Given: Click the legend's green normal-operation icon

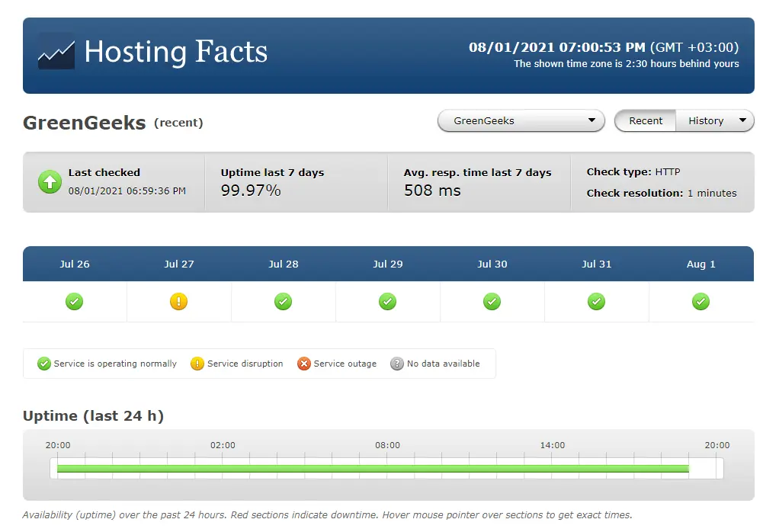Looking at the screenshot, I should [44, 364].
